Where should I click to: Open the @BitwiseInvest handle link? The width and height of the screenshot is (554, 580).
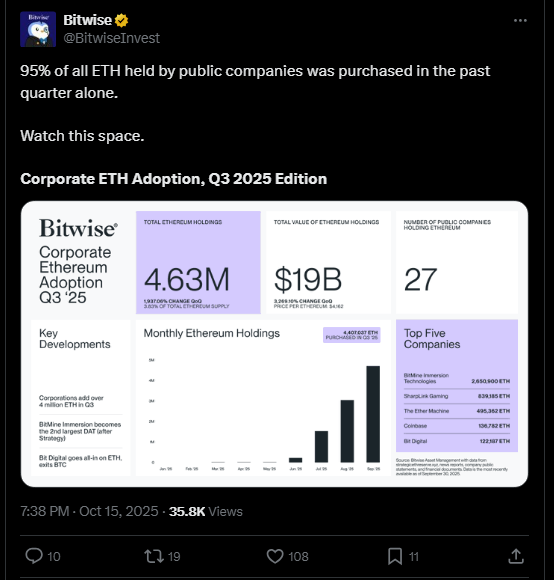[112, 38]
